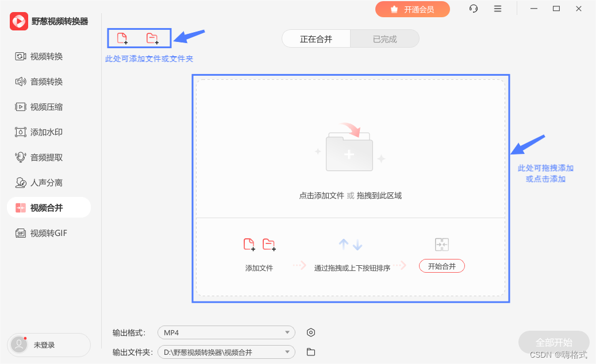Screen dimensions: 596x364
Task: Click the user avatar icon
Action: point(19,344)
